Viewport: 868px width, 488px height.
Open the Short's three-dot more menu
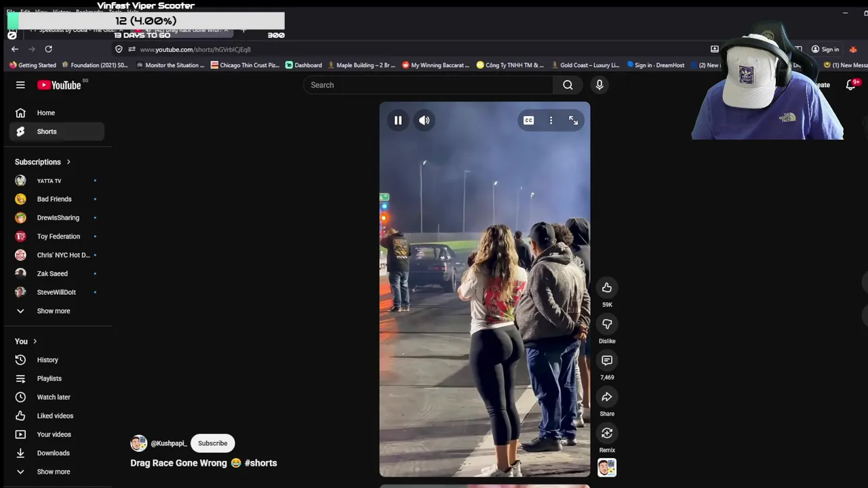tap(551, 121)
